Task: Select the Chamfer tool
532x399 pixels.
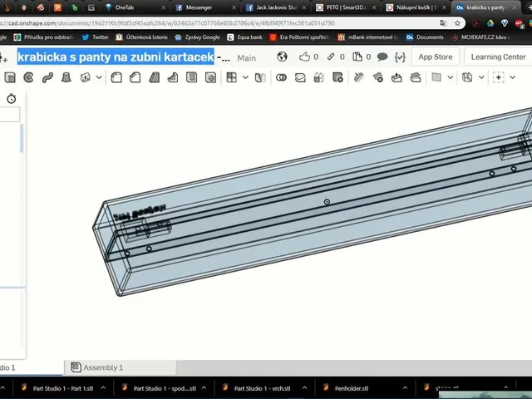Action: 135,77
